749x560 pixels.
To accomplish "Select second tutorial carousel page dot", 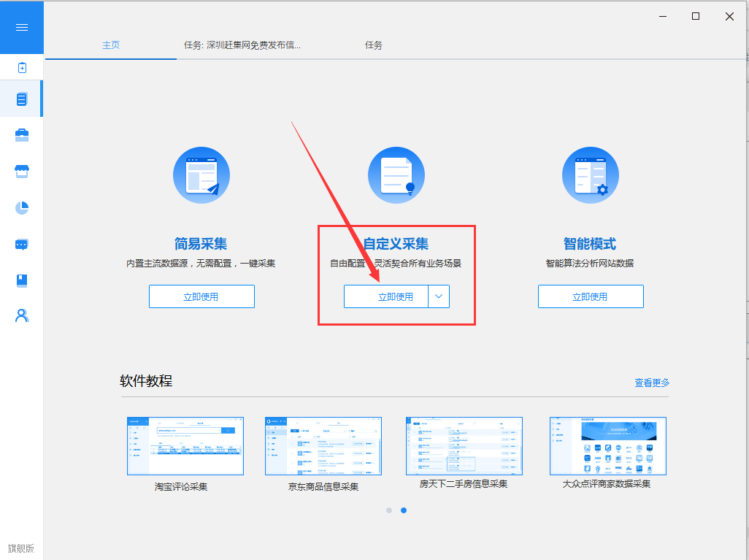I will coord(404,510).
